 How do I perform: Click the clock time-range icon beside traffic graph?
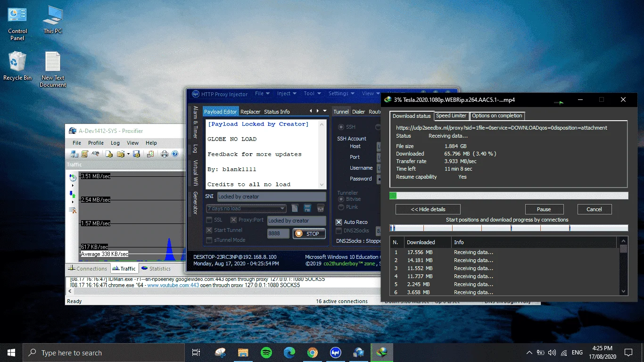(73, 178)
